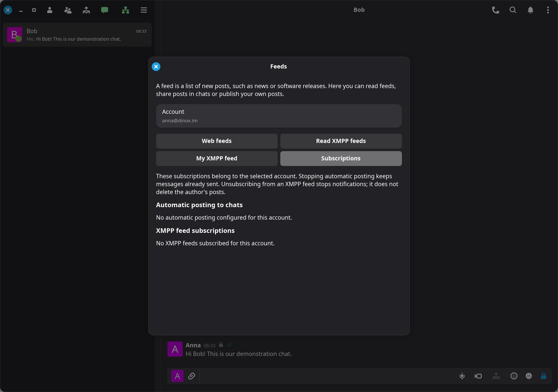Click the upload tray icon in top toolbar

(86, 10)
